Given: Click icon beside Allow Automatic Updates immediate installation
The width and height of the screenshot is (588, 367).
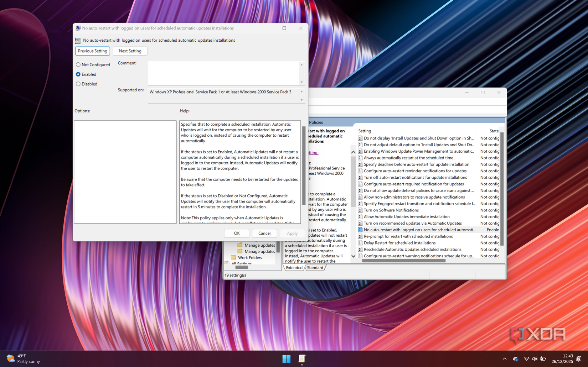Looking at the screenshot, I should (360, 216).
